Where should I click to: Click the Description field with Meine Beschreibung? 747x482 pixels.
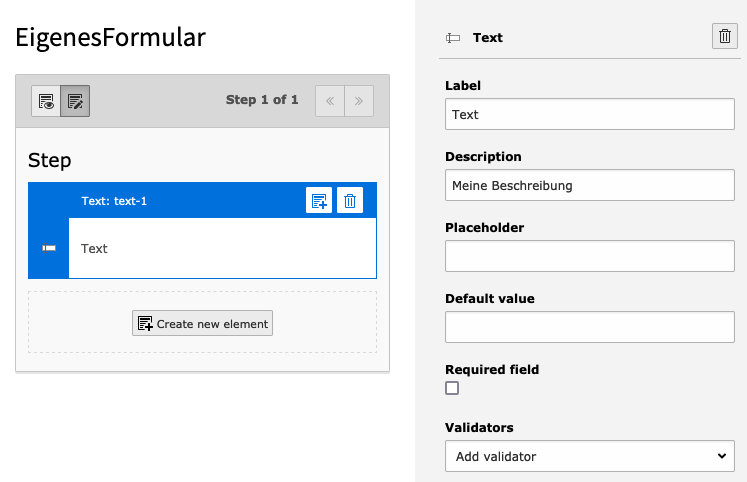point(590,185)
